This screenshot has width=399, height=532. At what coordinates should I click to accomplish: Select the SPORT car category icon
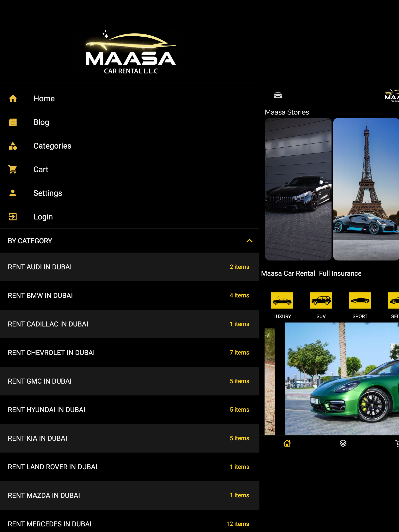360,300
